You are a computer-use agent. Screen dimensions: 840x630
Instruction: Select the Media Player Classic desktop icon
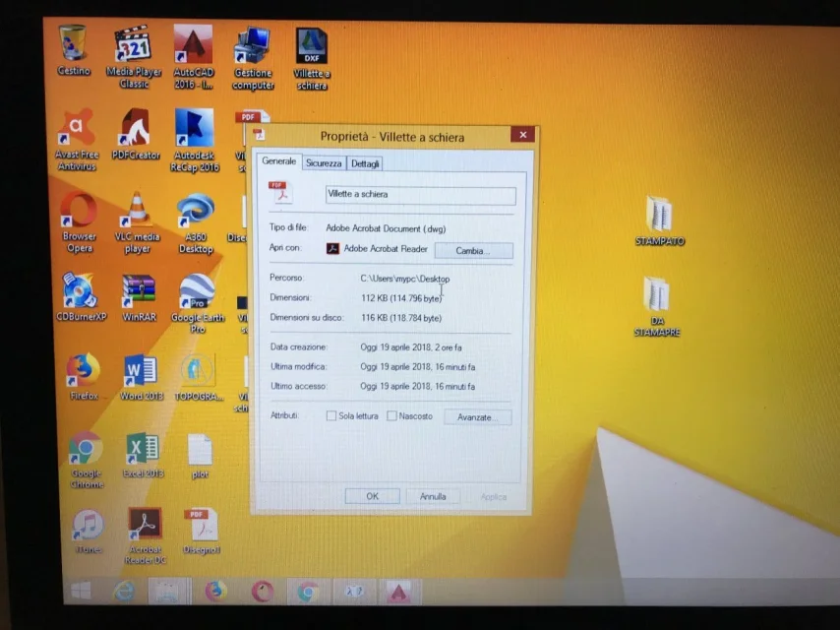coord(134,57)
